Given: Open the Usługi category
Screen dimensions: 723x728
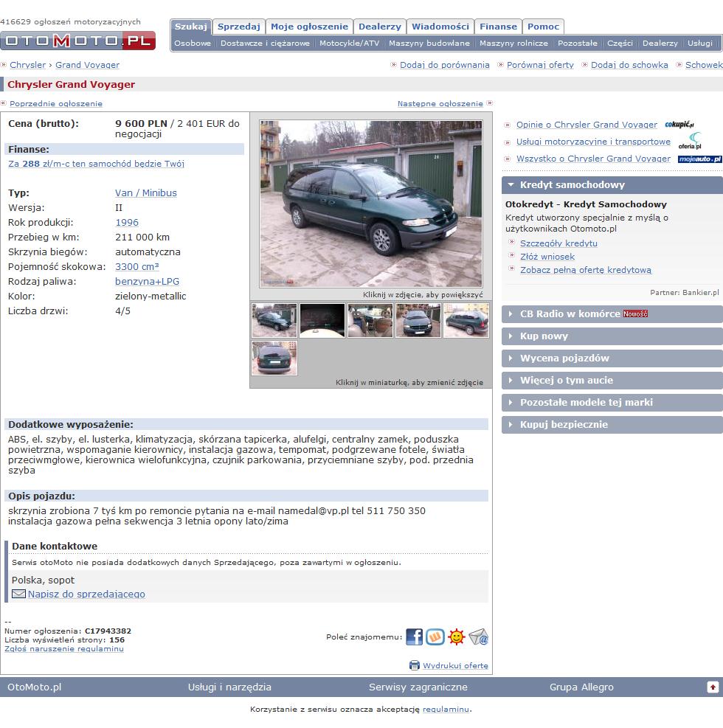Looking at the screenshot, I should 700,44.
